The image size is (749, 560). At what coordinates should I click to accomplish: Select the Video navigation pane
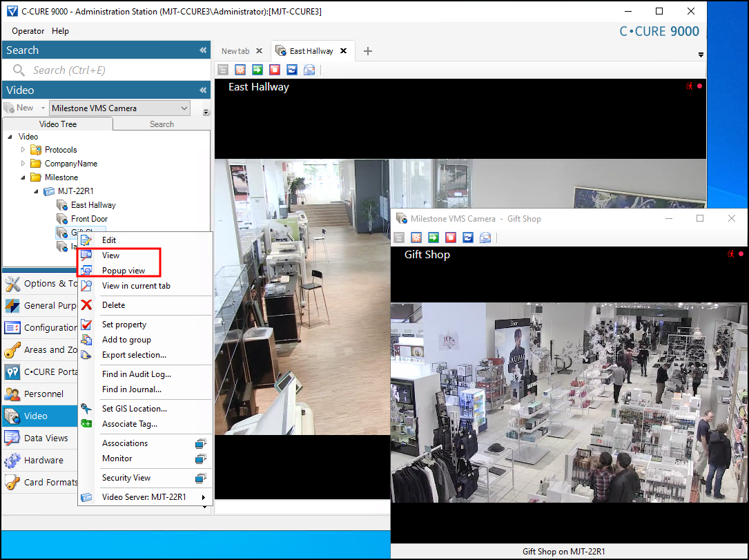[x=40, y=416]
